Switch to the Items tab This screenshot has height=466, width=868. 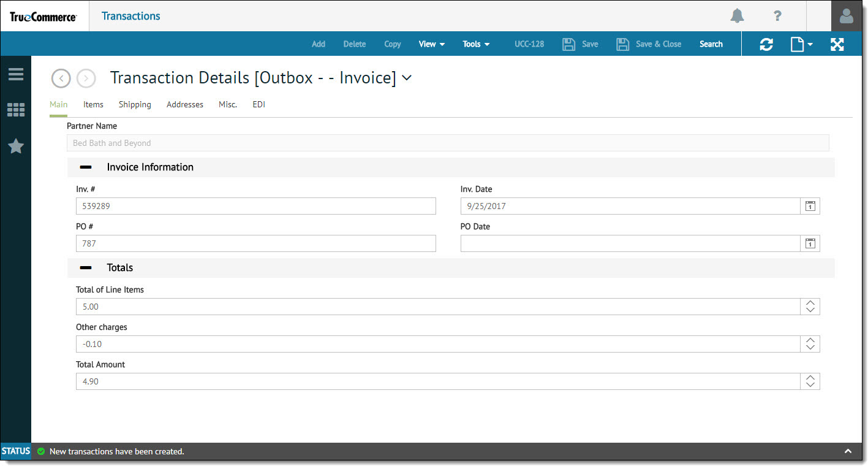pyautogui.click(x=93, y=105)
